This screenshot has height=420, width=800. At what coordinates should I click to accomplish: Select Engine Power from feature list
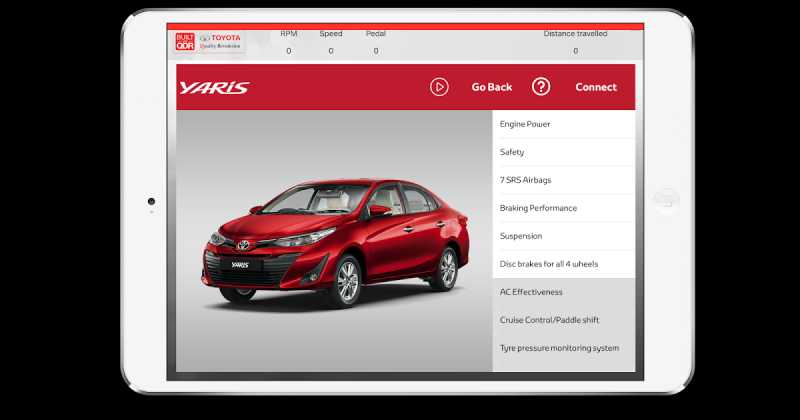click(564, 124)
